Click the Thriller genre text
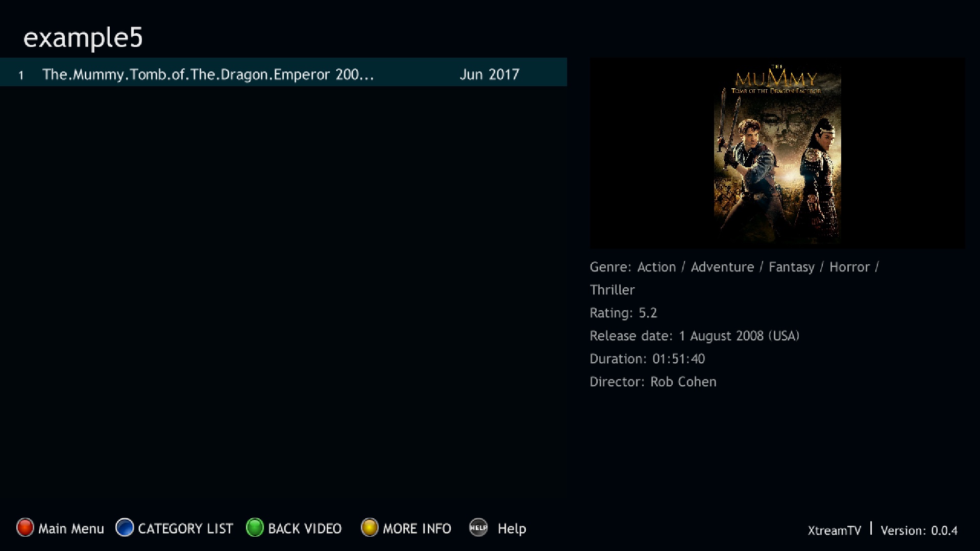This screenshot has width=980, height=551. coord(612,290)
